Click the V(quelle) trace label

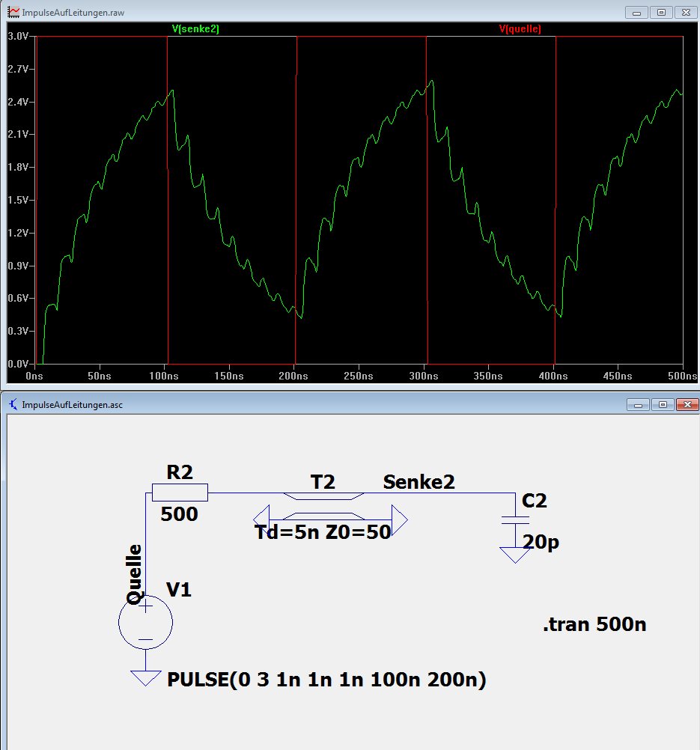(520, 29)
